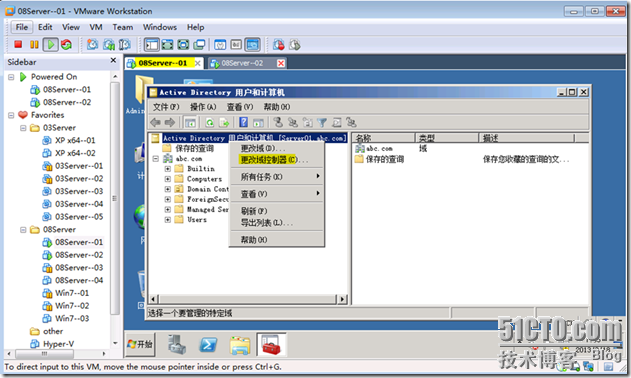Click the AD toolbar Refresh icon

pyautogui.click(x=210, y=122)
